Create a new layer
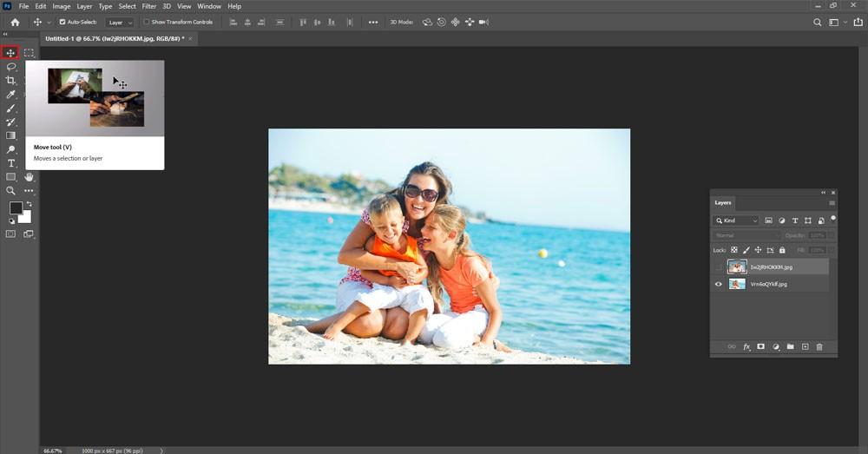 tap(805, 346)
